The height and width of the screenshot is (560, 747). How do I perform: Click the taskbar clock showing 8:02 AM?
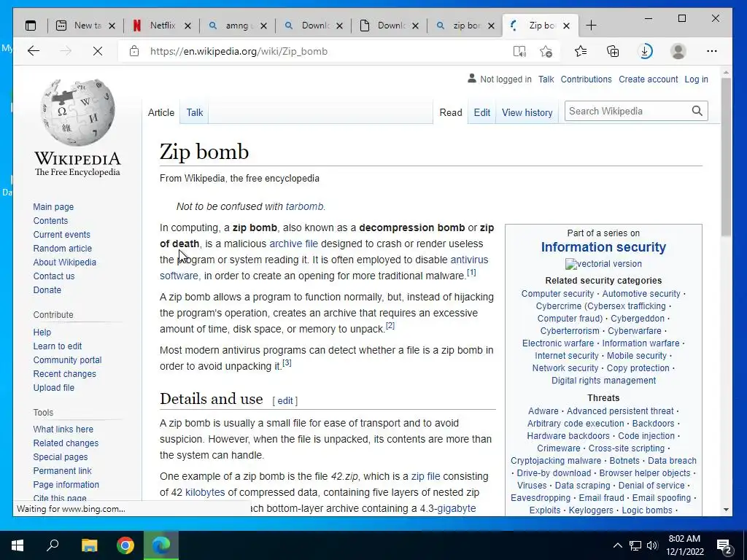tap(684, 545)
